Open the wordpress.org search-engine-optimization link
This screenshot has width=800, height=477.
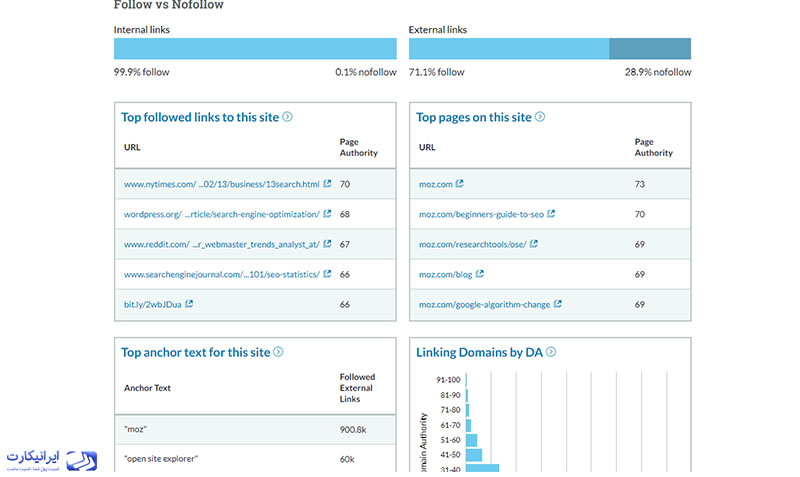point(221,214)
